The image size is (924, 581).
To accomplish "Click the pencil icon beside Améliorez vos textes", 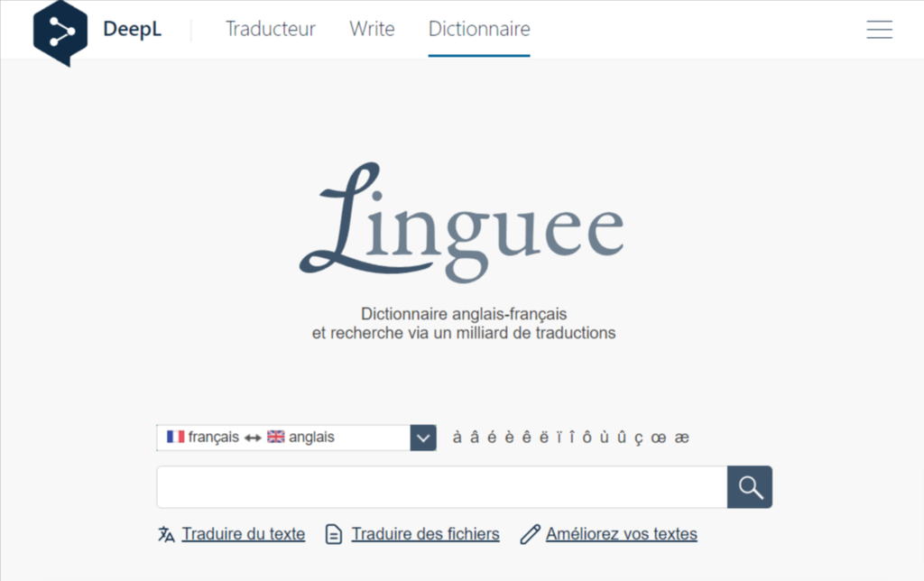I will coord(530,533).
